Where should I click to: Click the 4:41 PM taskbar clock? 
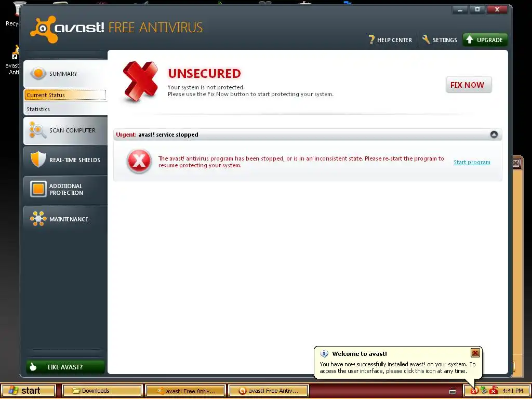click(x=513, y=391)
